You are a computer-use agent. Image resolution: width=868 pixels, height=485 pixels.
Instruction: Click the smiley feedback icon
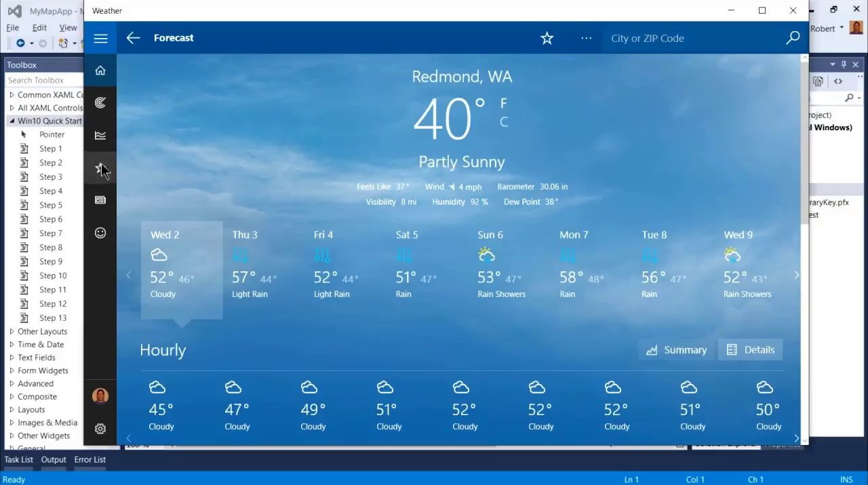coord(100,233)
